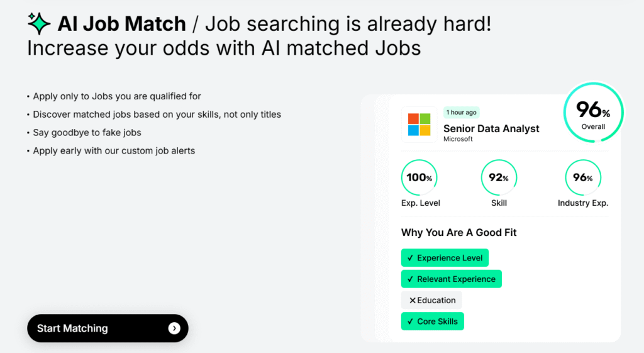Screen dimensions: 644x353
Task: Click the 96% Industry Exp. circle
Action: [583, 177]
